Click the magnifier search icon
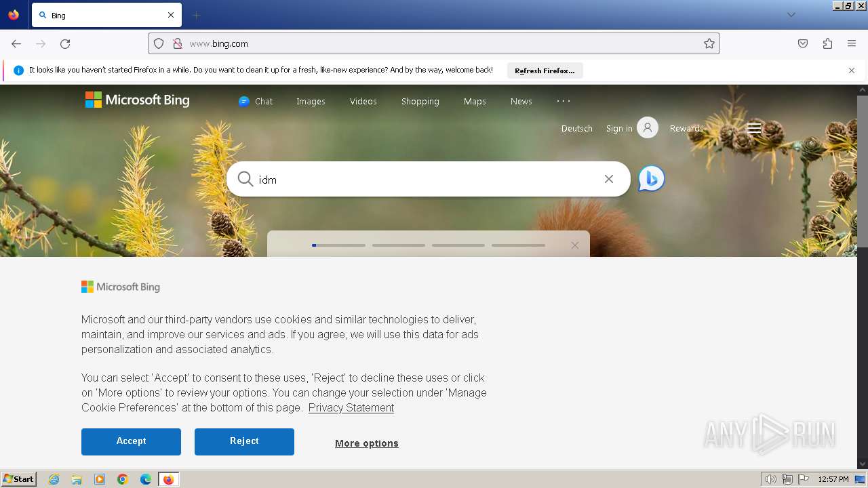The height and width of the screenshot is (488, 868). point(245,179)
